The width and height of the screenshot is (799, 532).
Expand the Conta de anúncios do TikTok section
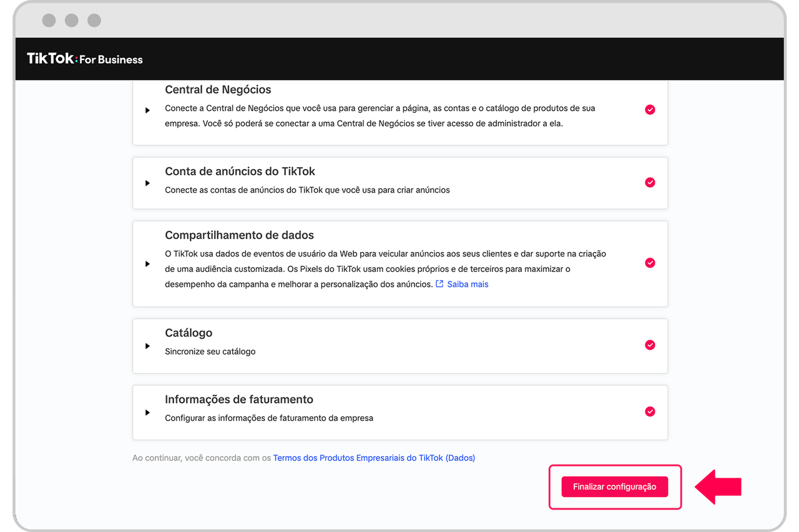coord(148,183)
